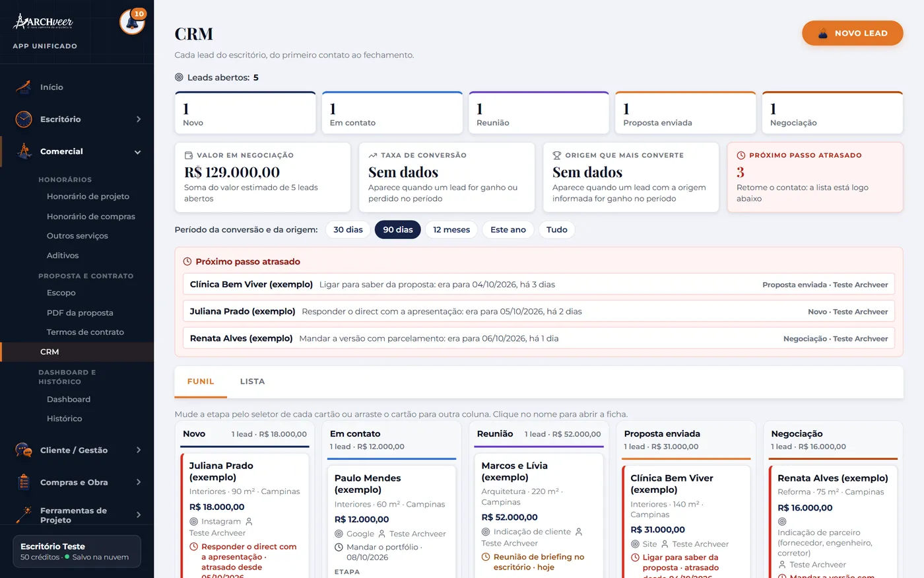Screen dimensions: 924x578
Task: Click the Ferramentas de Projeto wand icon
Action: coord(24,515)
